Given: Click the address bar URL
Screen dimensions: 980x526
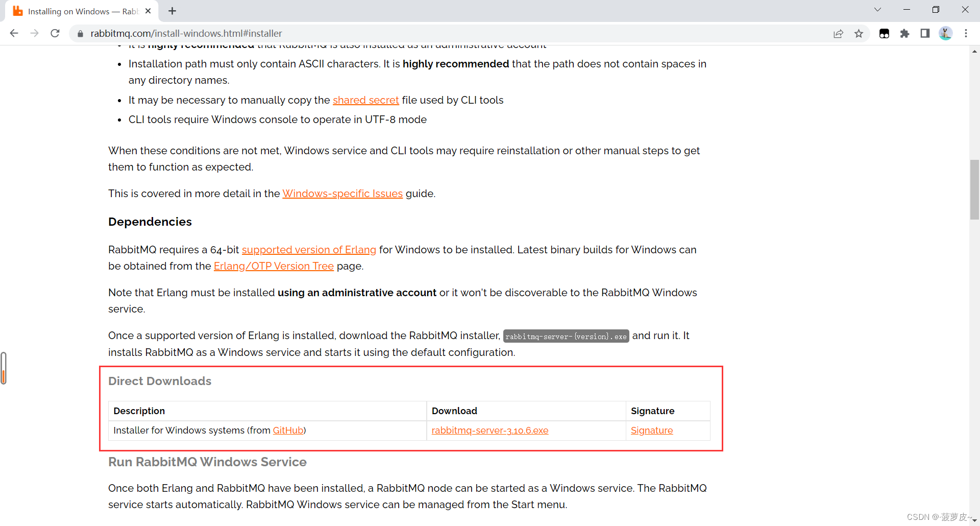Looking at the screenshot, I should [186, 34].
